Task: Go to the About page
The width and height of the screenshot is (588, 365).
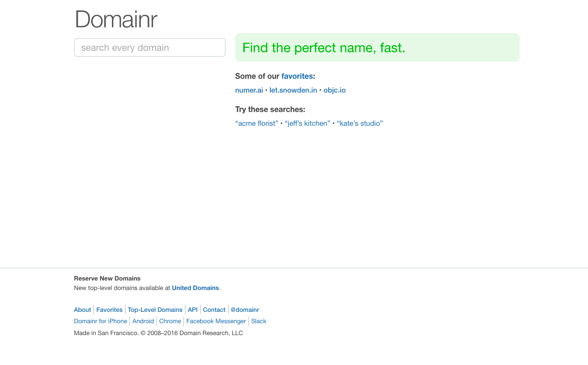Action: click(83, 310)
